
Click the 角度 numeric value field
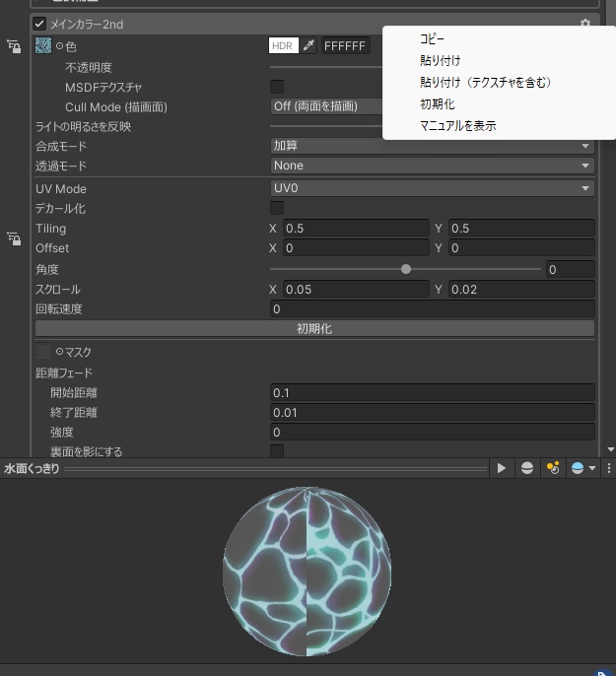point(571,269)
